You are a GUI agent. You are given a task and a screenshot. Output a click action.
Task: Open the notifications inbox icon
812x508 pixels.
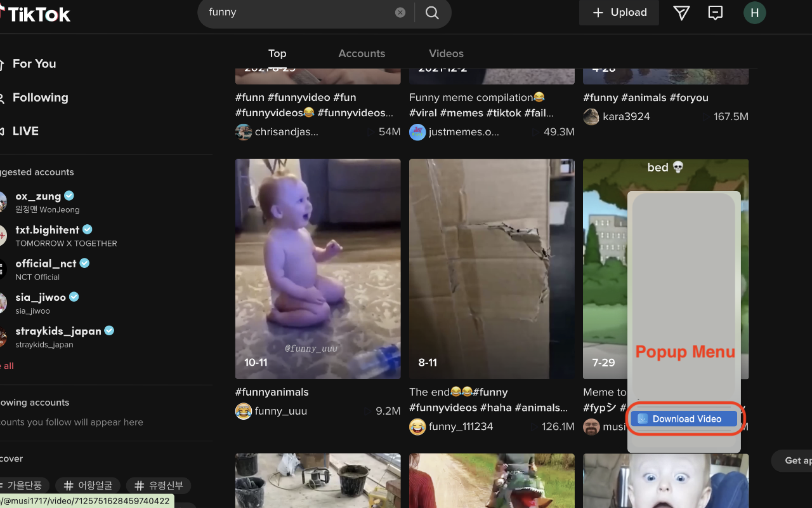pos(716,12)
